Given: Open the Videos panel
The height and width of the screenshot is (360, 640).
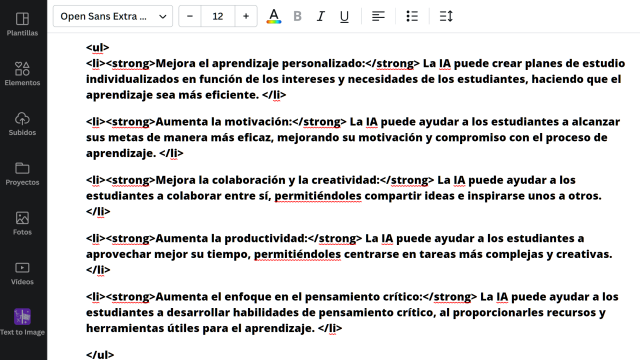Looking at the screenshot, I should pyautogui.click(x=22, y=273).
